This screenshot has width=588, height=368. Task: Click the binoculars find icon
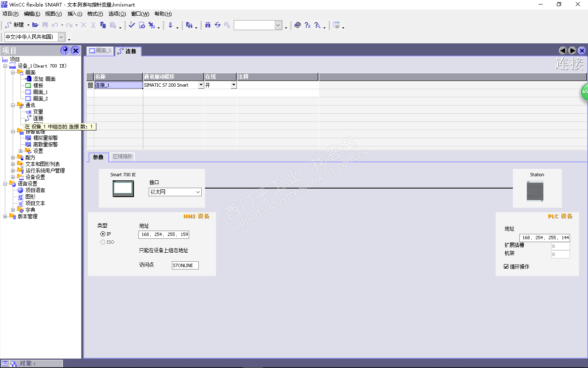(208, 25)
